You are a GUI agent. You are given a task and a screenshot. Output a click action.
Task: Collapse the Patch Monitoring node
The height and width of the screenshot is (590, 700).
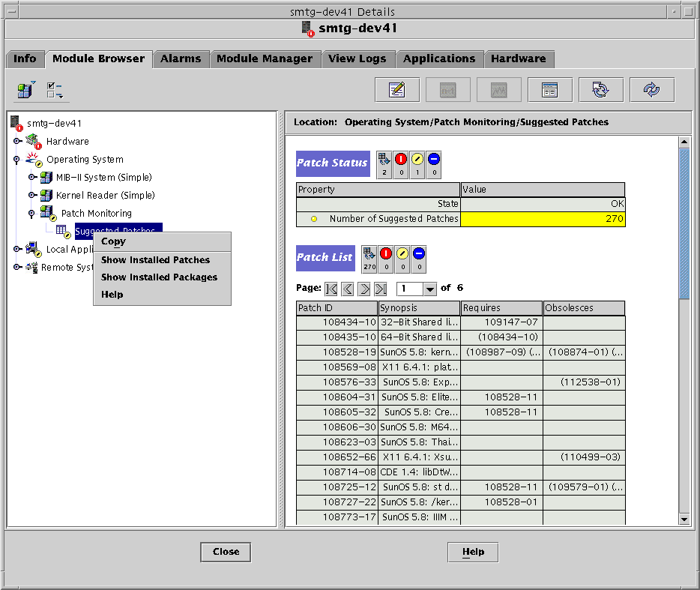[x=31, y=214]
